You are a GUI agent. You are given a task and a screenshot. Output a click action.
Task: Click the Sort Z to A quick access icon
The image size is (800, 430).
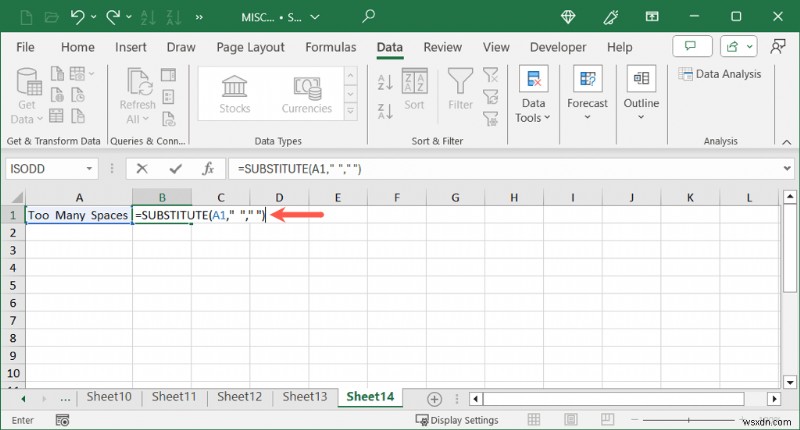click(173, 18)
